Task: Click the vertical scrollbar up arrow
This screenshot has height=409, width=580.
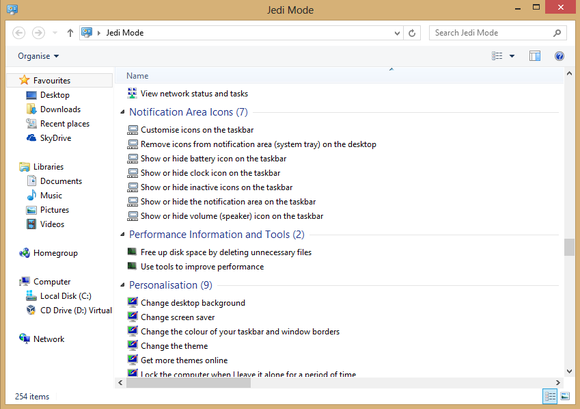Action: point(569,74)
